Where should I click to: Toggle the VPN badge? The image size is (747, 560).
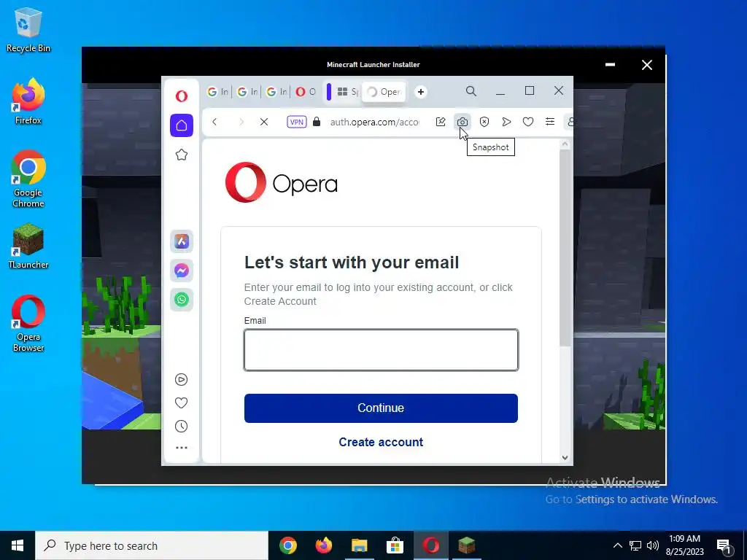click(297, 122)
